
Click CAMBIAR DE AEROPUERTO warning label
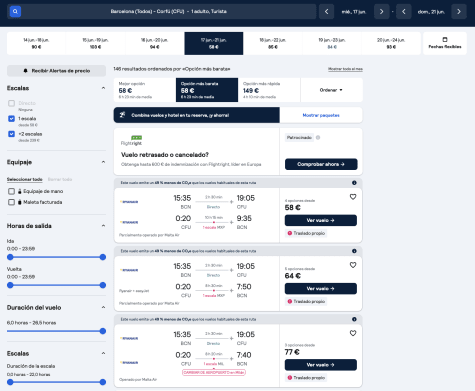pos(214,372)
